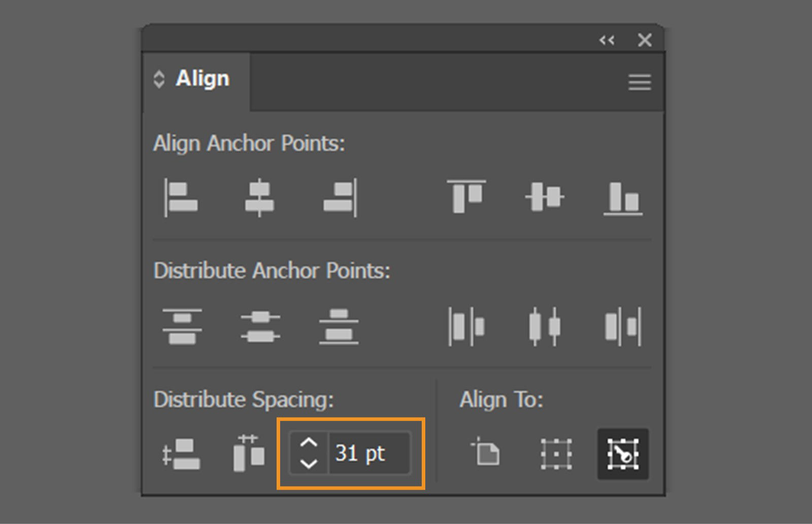
Task: Switch to the Align tab
Action: 202,78
